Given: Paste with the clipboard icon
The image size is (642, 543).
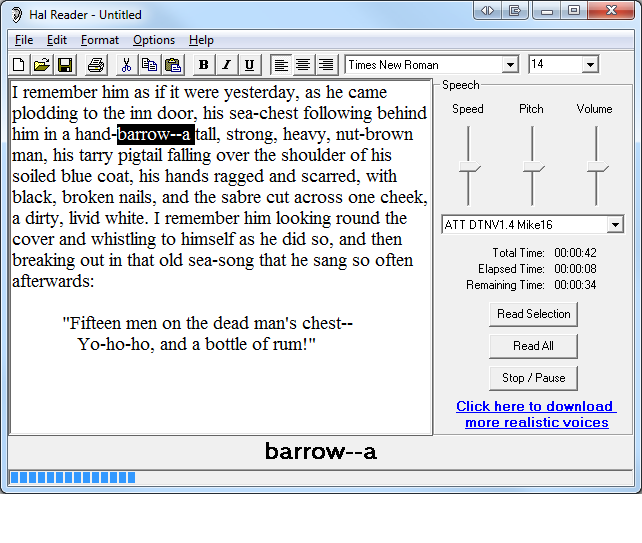Looking at the screenshot, I should point(173,65).
